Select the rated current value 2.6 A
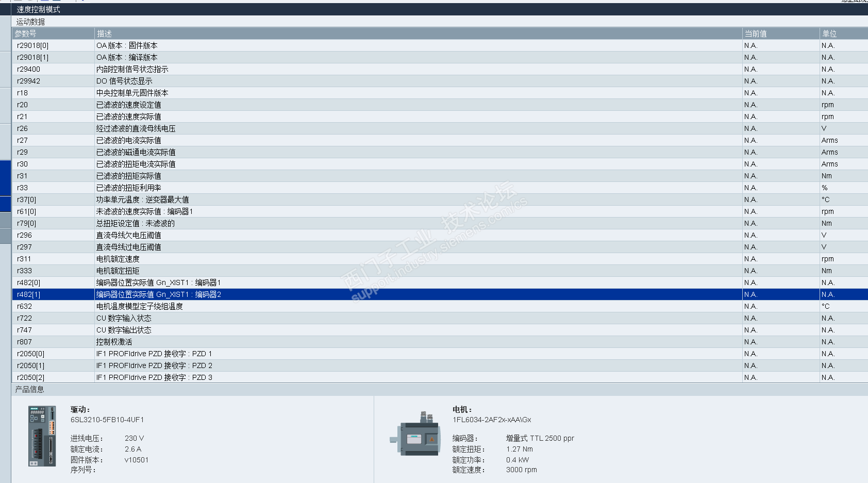 133,449
